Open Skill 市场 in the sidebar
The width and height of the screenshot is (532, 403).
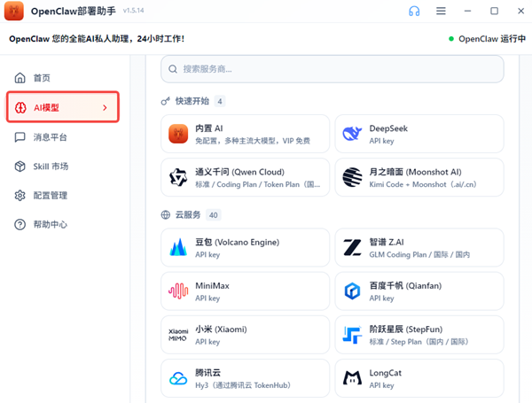pos(63,167)
